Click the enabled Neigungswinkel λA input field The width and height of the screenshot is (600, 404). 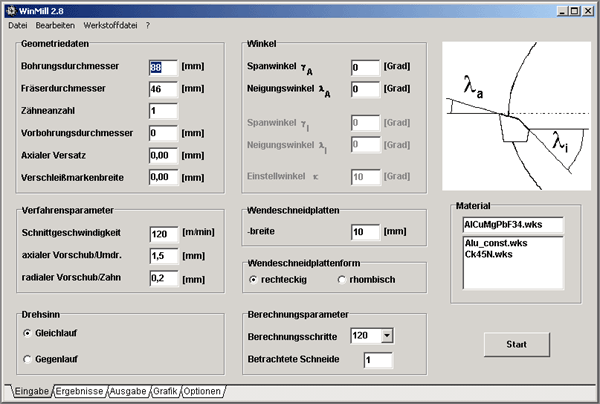click(365, 90)
